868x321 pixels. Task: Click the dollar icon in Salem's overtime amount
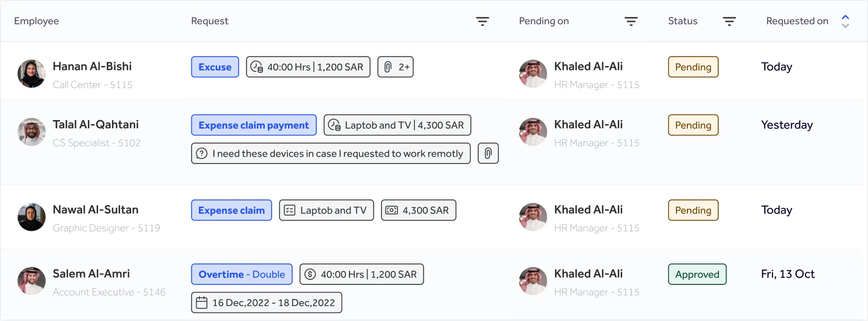pyautogui.click(x=310, y=275)
